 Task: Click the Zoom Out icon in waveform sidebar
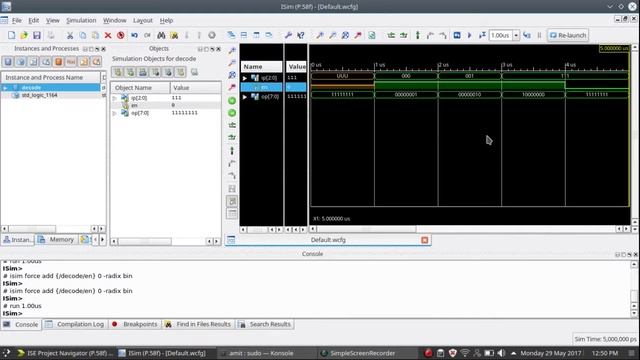coord(232,62)
